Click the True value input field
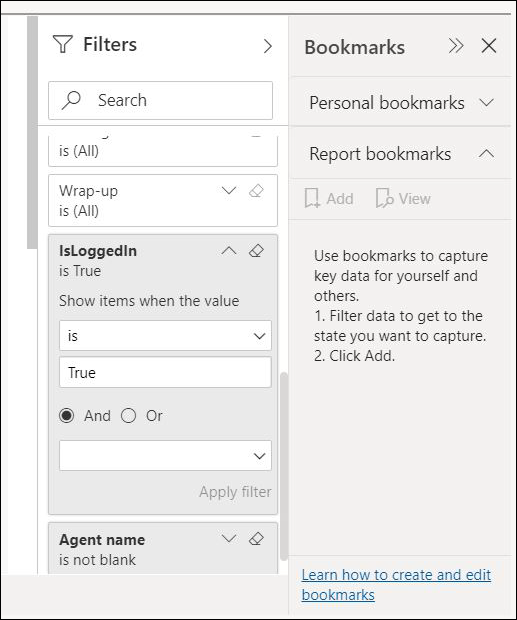 [x=165, y=372]
